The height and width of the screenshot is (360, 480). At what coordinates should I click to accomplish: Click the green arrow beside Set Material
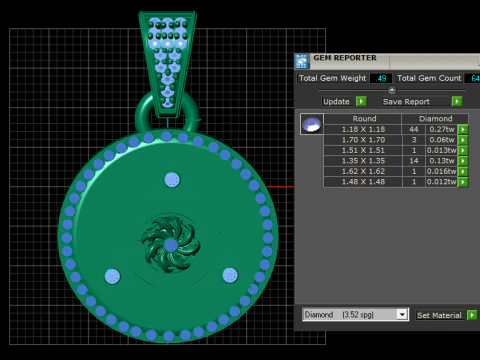pos(472,315)
